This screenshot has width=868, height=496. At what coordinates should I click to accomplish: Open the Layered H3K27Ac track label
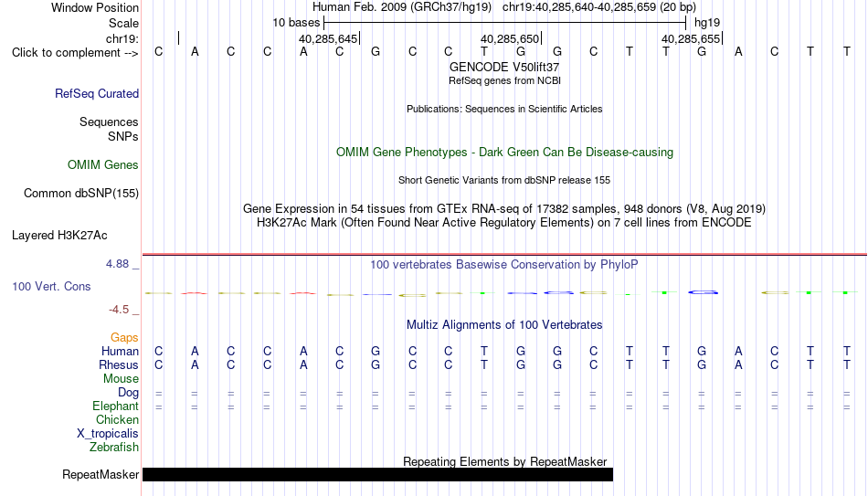pos(59,236)
